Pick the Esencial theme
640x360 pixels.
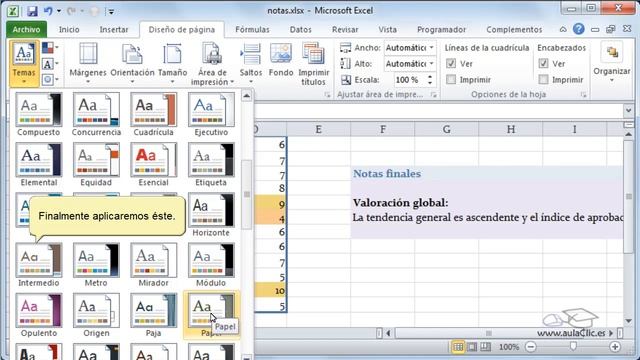153,164
